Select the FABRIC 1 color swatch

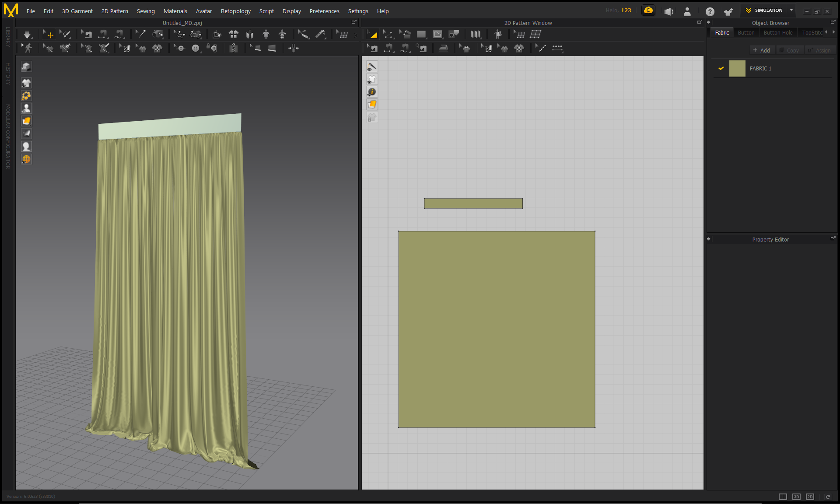(x=736, y=68)
